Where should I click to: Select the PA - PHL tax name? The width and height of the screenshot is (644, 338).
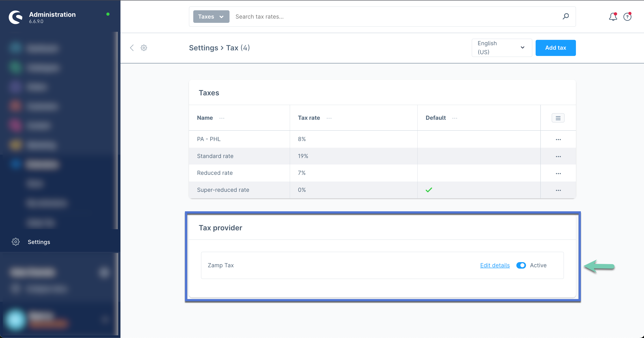point(209,139)
